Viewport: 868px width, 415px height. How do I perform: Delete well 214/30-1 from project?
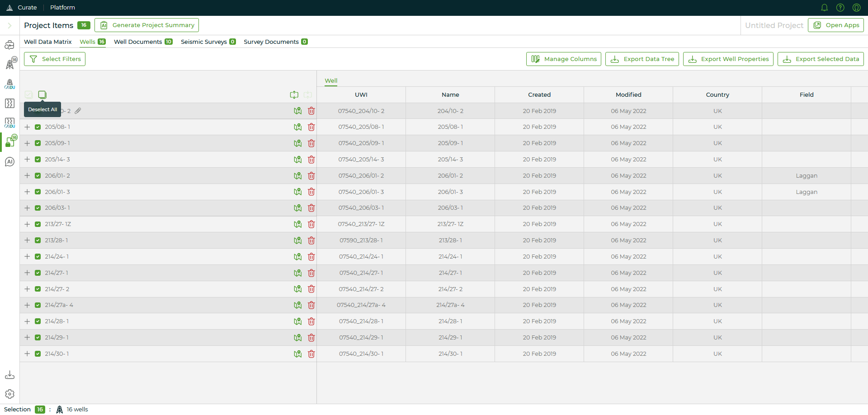311,354
